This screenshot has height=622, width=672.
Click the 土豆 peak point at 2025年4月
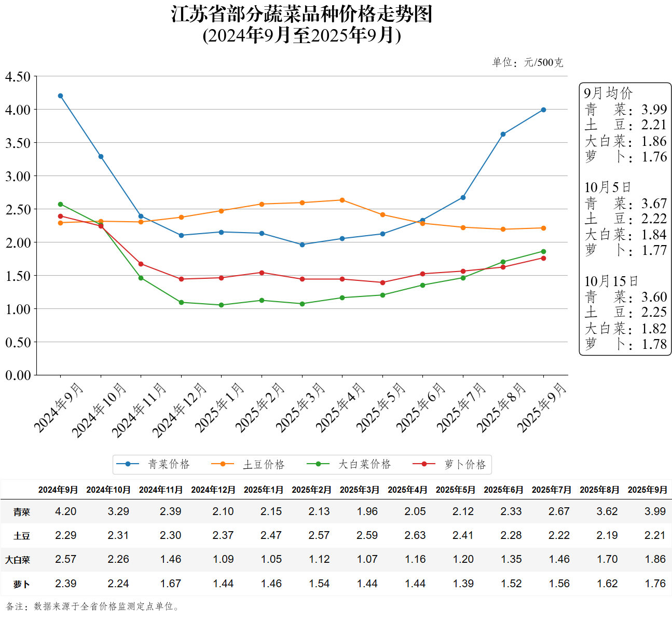pyautogui.click(x=342, y=200)
